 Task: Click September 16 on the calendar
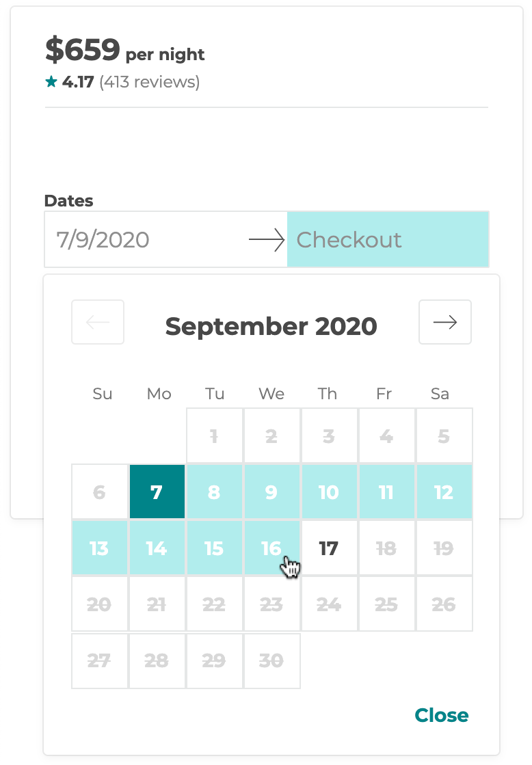point(271,548)
